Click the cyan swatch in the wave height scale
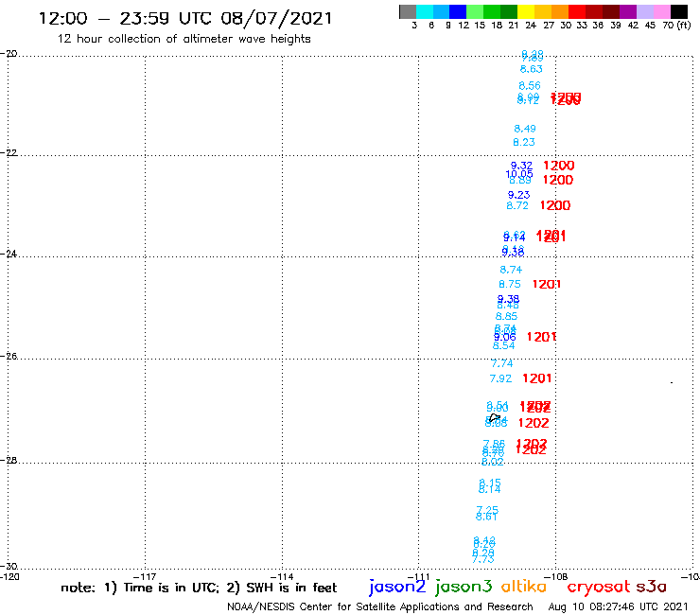700x615 pixels. pyautogui.click(x=425, y=11)
